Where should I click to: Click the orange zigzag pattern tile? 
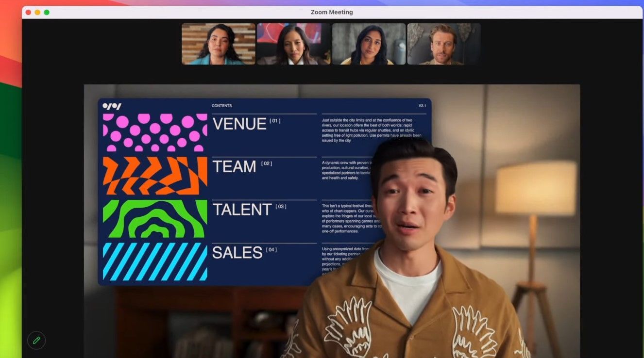pos(155,176)
